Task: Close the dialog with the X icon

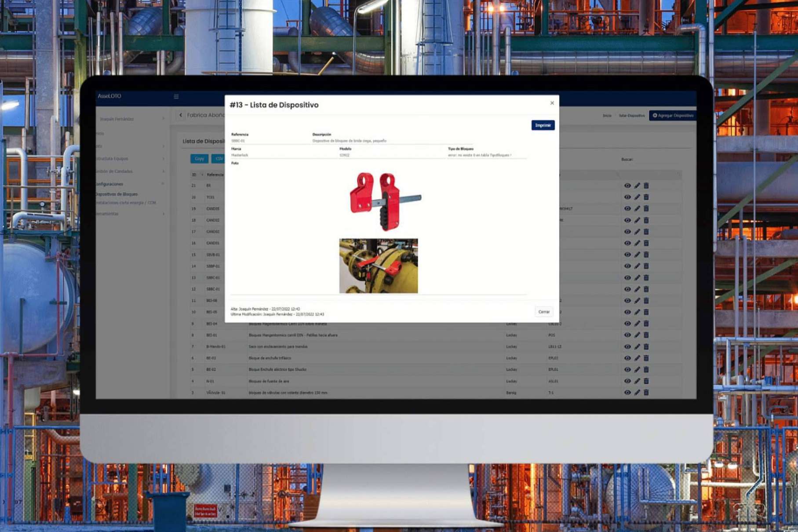Action: (552, 103)
